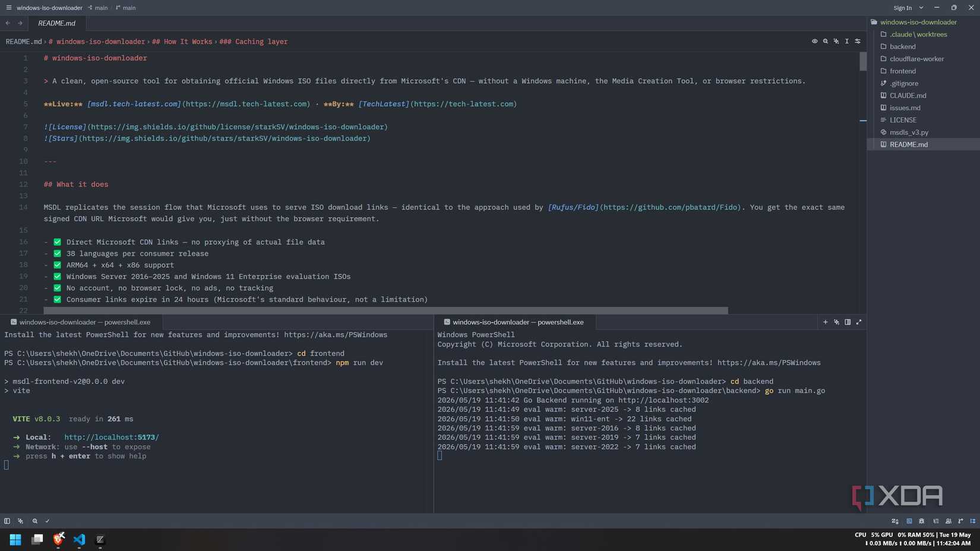
Task: Click '## How It Works' breadcrumb segment
Action: click(182, 42)
